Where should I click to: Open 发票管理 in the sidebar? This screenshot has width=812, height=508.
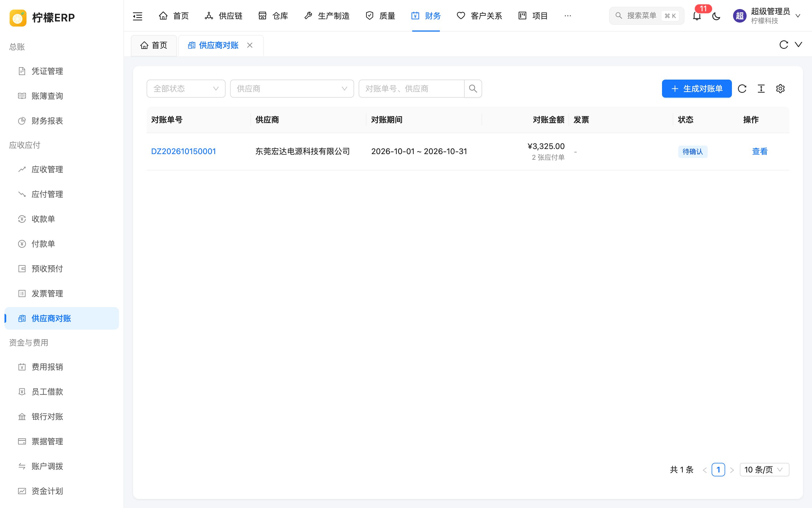(62, 294)
